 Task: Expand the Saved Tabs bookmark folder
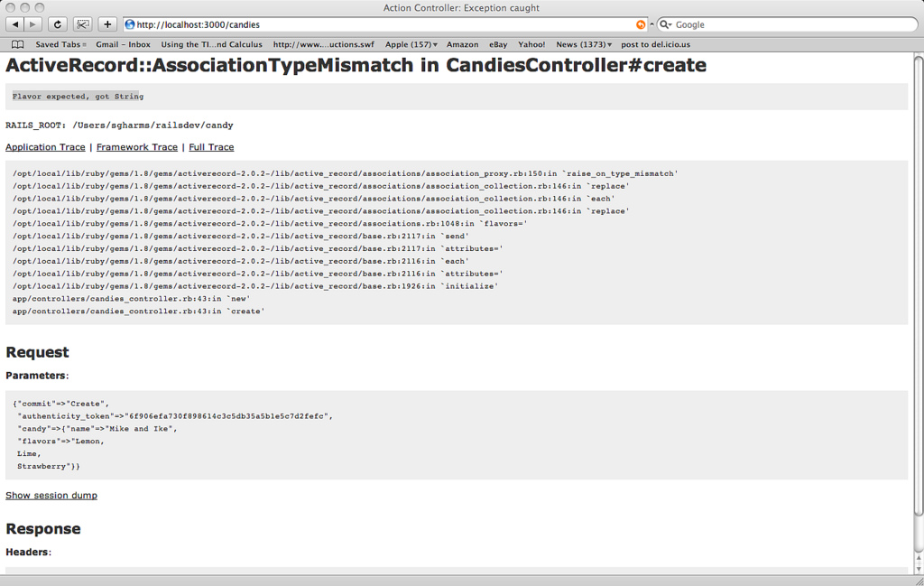60,44
